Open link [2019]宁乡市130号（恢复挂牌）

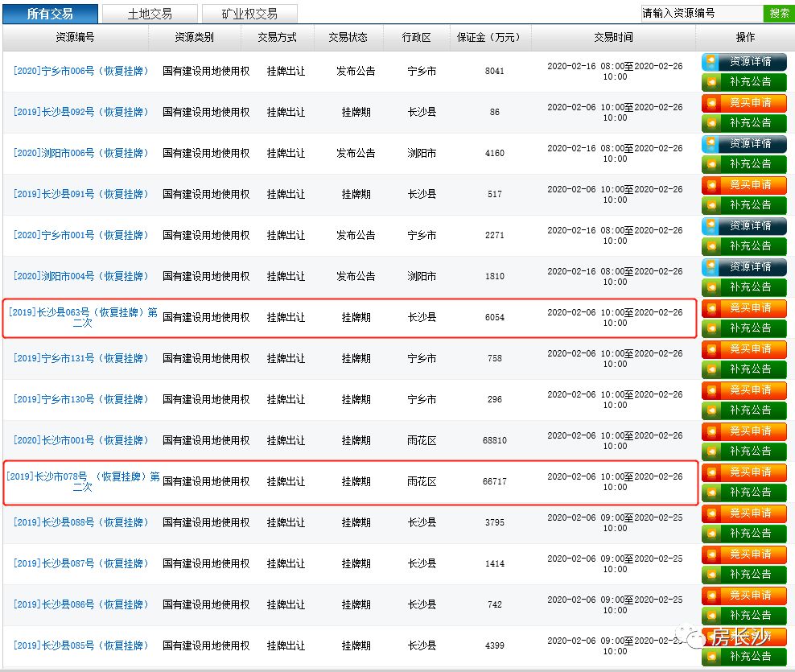(81, 400)
